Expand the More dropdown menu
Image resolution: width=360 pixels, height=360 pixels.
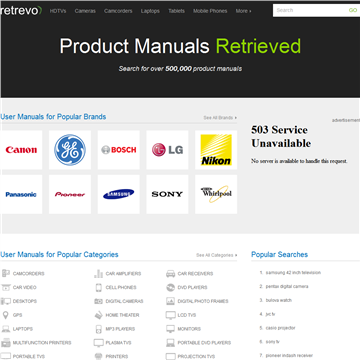(x=243, y=11)
